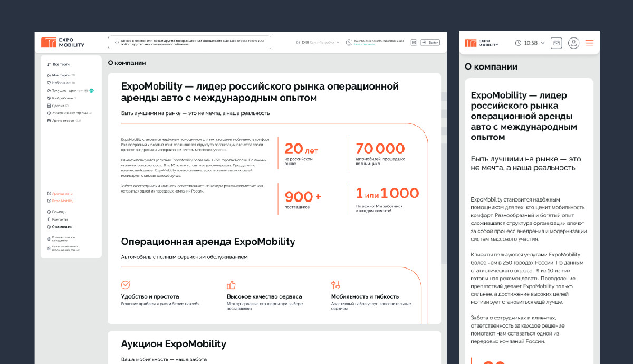633x364 pixels.
Task: Click the sliders icon above Мобильность и гибкость
Action: pos(335,285)
